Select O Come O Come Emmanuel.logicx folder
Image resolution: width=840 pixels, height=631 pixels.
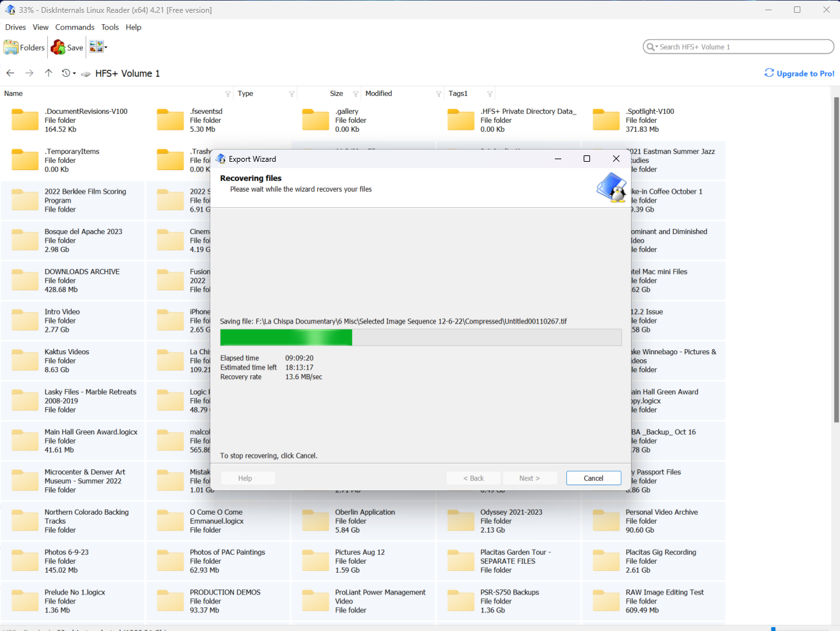click(x=218, y=521)
